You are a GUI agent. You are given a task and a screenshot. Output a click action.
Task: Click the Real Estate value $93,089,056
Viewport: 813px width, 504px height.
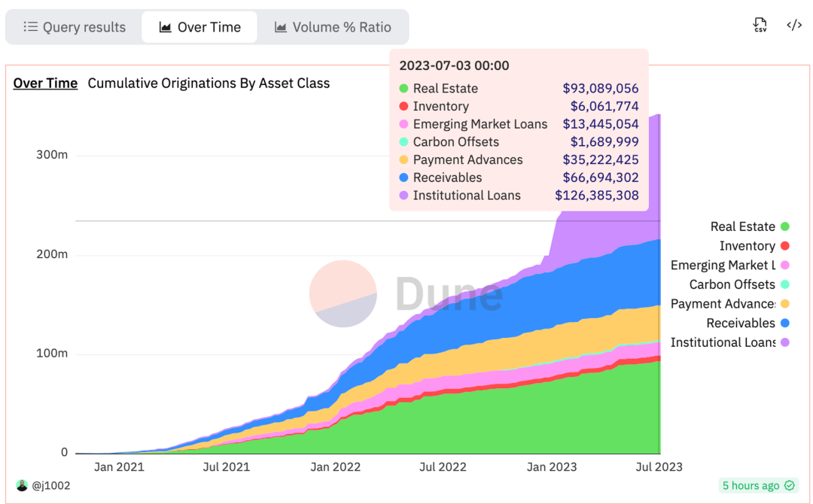[x=601, y=88]
